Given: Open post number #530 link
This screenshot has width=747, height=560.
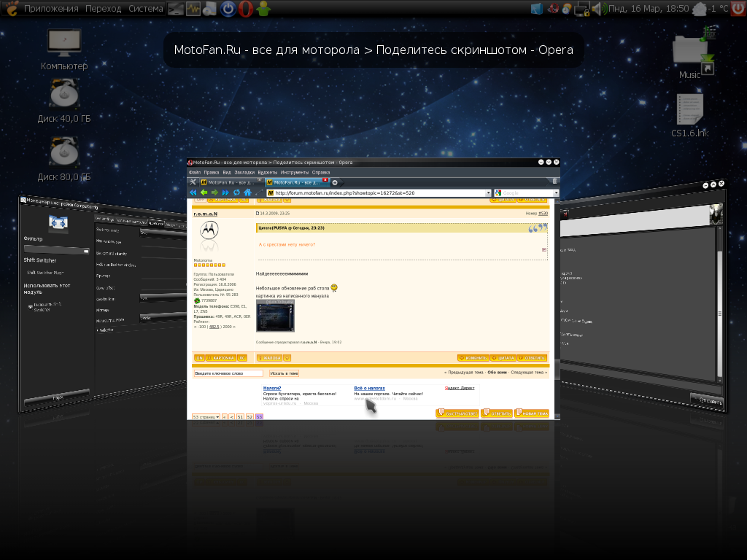Looking at the screenshot, I should click(x=543, y=214).
